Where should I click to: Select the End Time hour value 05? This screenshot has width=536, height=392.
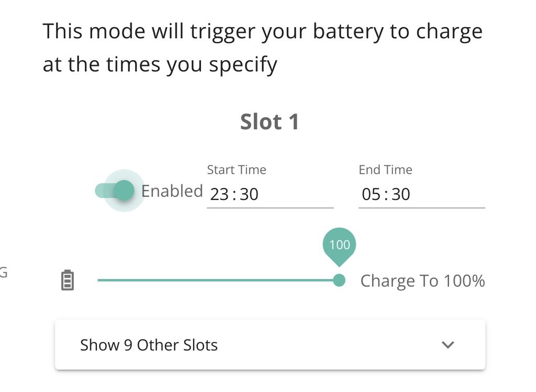click(371, 195)
